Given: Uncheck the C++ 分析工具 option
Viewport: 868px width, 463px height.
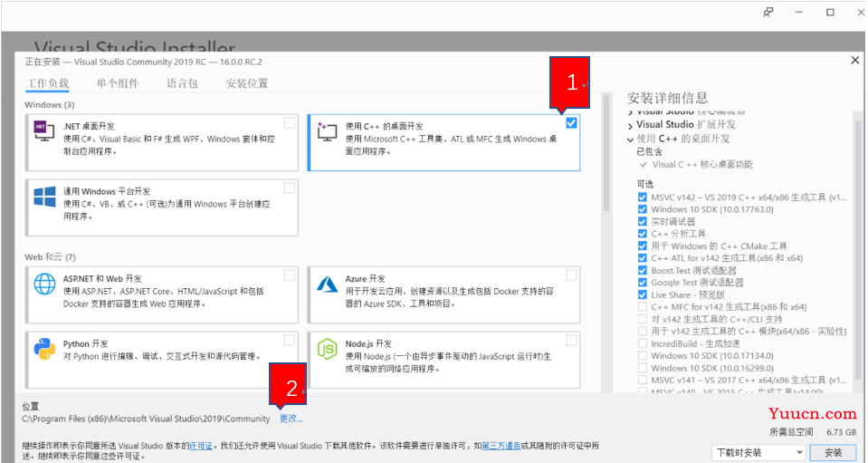Looking at the screenshot, I should pos(642,234).
